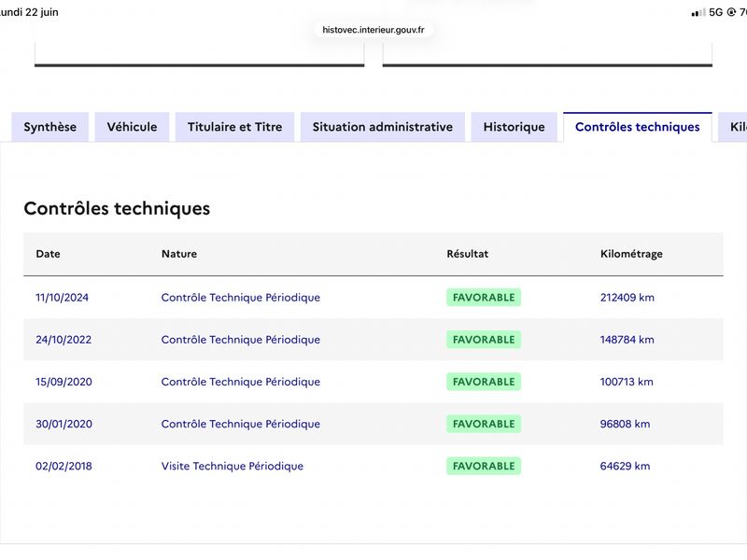Viewport: 747px width, 560px height.
Task: Click the 148784 km mileage value
Action: tap(627, 340)
